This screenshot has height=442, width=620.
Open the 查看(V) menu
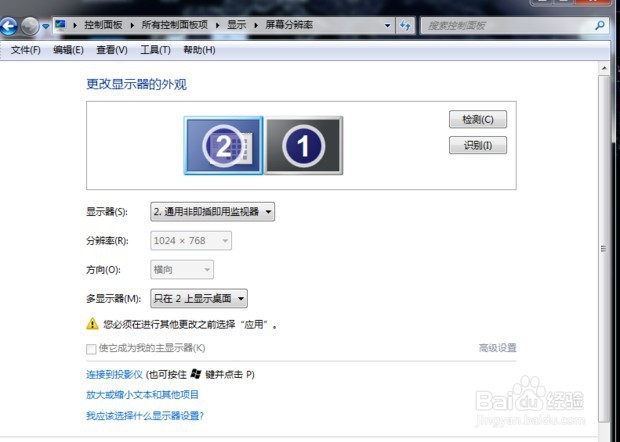pyautogui.click(x=112, y=50)
